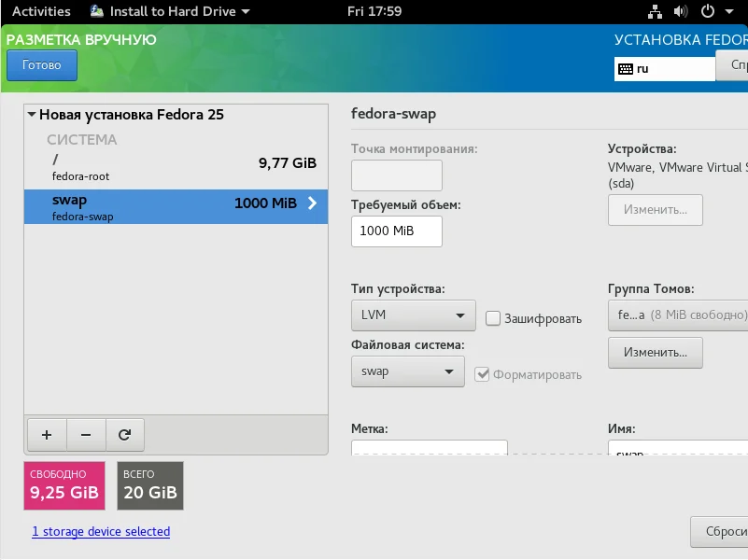Open the network status icon in the top bar
The width and height of the screenshot is (748, 560).
click(655, 11)
